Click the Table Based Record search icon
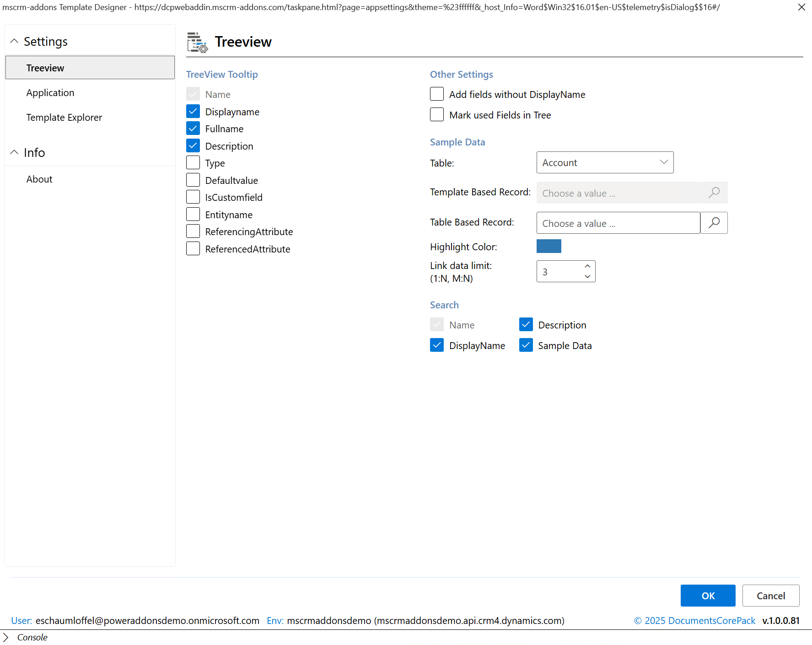The image size is (812, 645). pos(714,223)
